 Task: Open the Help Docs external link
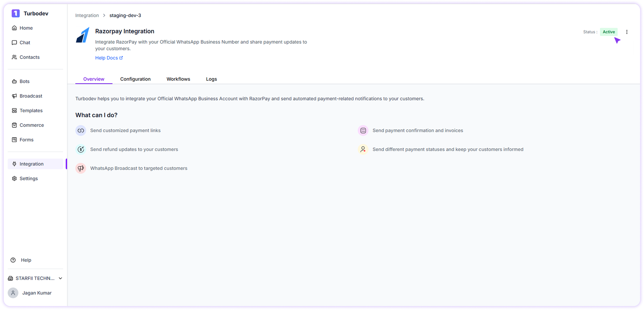point(109,58)
